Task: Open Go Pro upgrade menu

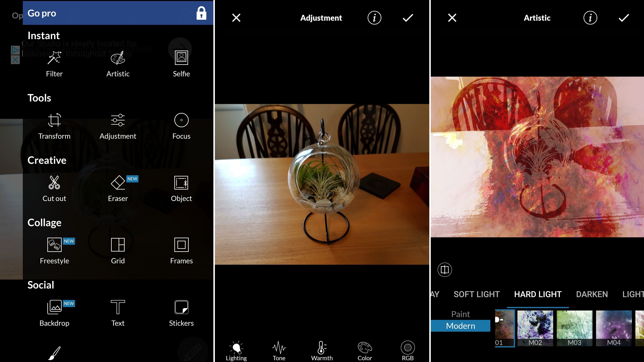Action: [117, 13]
